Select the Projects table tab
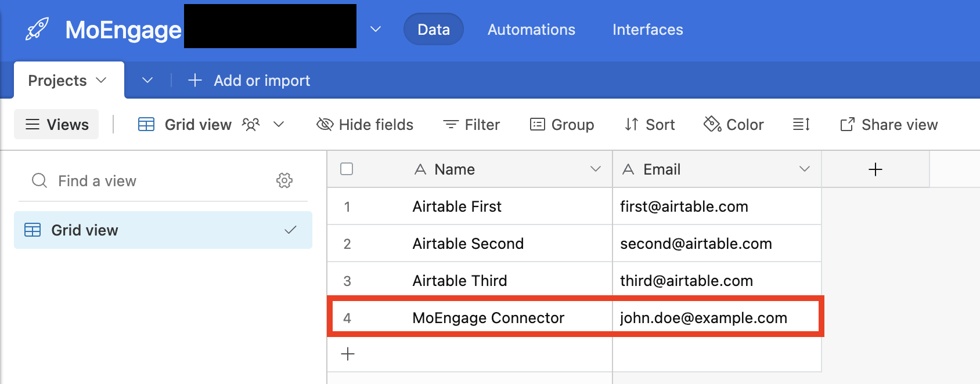The image size is (980, 384). (69, 80)
